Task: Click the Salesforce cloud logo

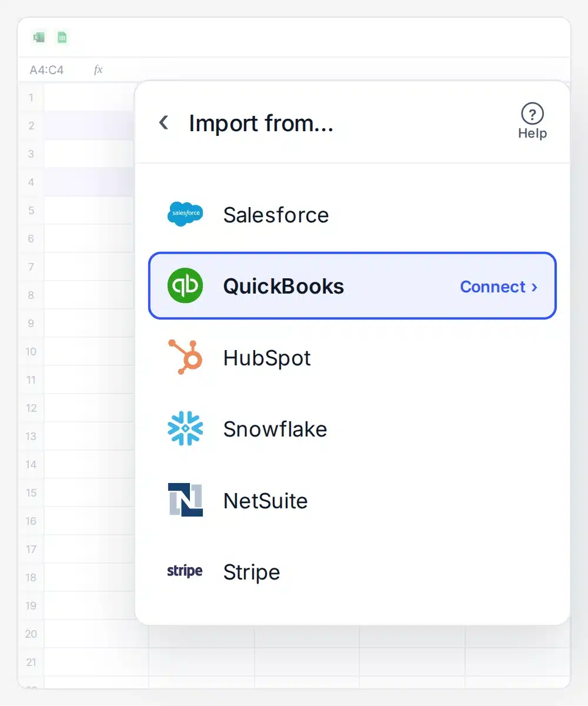Action: coord(185,214)
